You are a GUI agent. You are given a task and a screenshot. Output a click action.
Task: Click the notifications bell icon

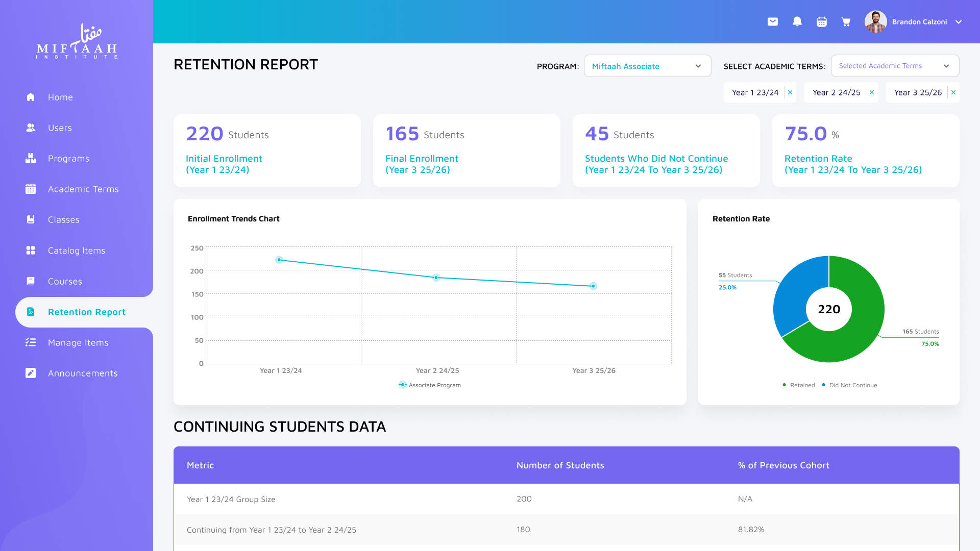pyautogui.click(x=797, y=22)
